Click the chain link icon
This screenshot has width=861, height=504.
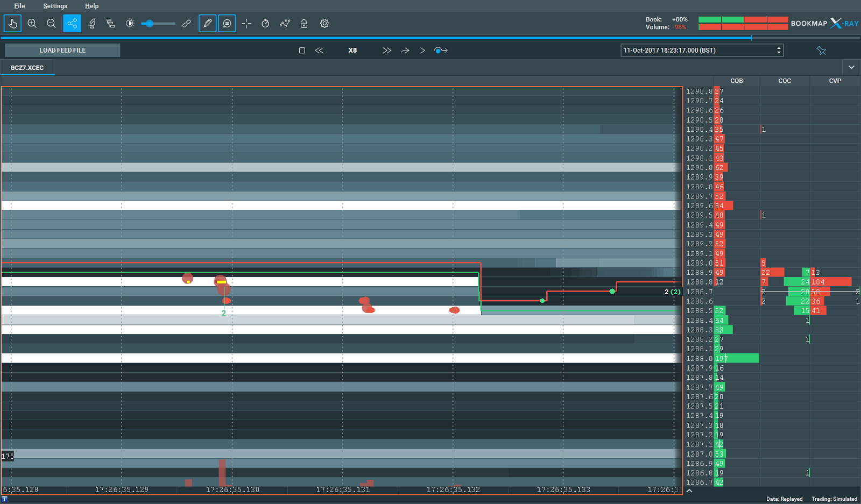(x=187, y=24)
